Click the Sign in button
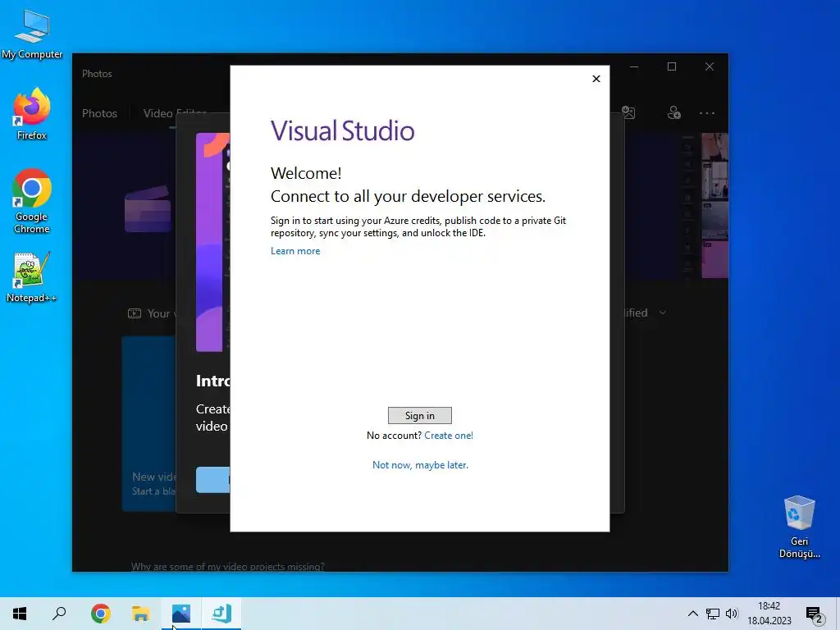Screen dimensions: 840x630 point(419,415)
